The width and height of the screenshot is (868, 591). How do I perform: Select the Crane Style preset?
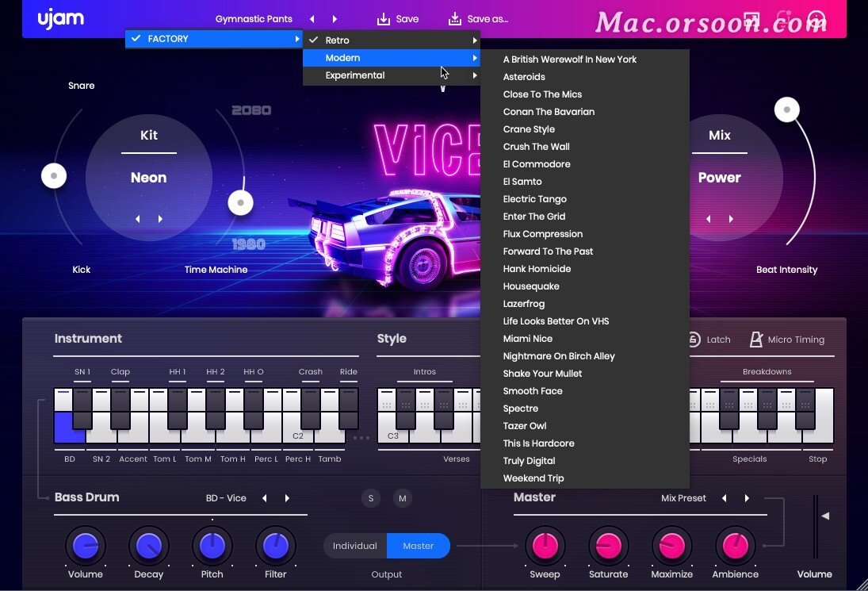point(585,129)
